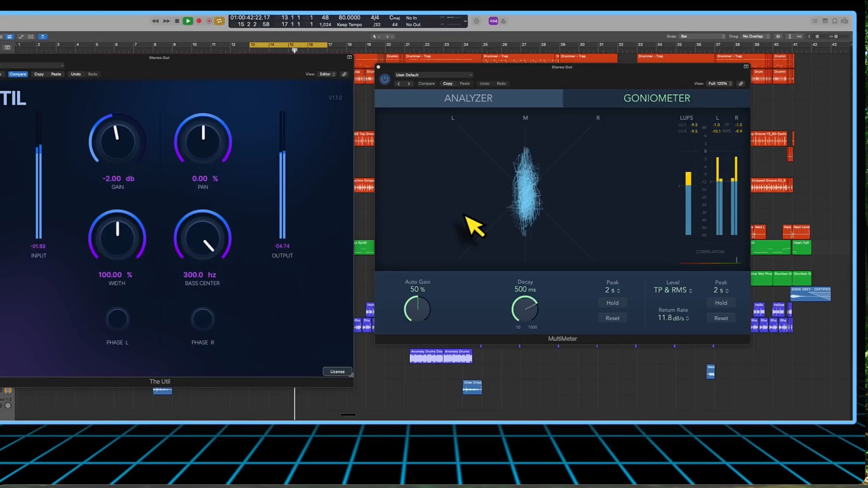The height and width of the screenshot is (488, 868).
Task: Click the green Play button in transport
Action: point(188,21)
